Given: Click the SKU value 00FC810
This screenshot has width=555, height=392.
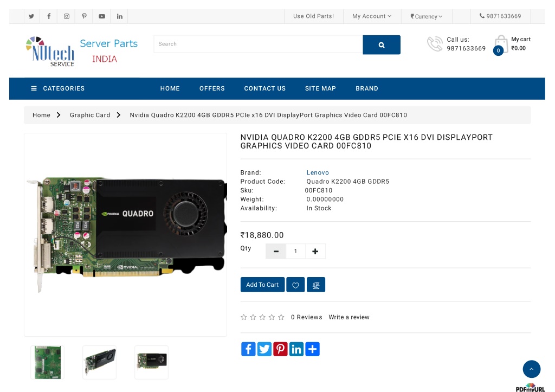Looking at the screenshot, I should (319, 190).
